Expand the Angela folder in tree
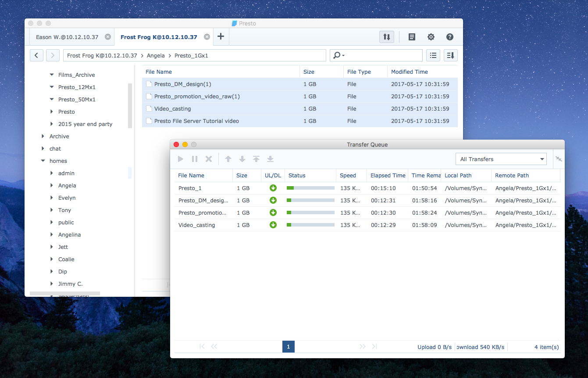This screenshot has height=378, width=588. [x=52, y=186]
